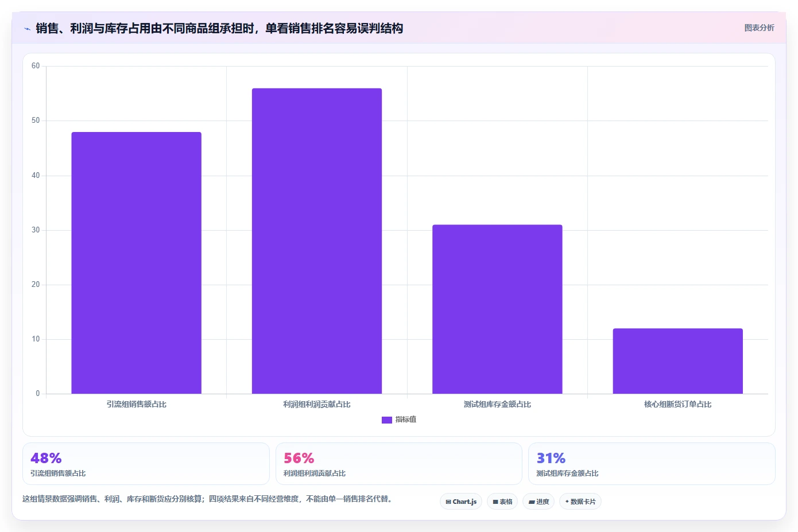The width and height of the screenshot is (798, 532).
Task: Click the 56% value
Action: click(x=299, y=459)
